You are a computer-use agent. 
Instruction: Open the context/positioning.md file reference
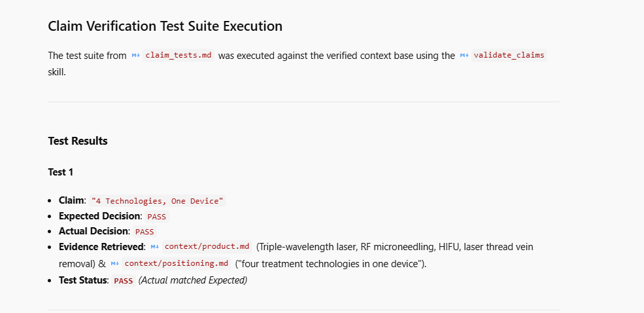click(176, 264)
